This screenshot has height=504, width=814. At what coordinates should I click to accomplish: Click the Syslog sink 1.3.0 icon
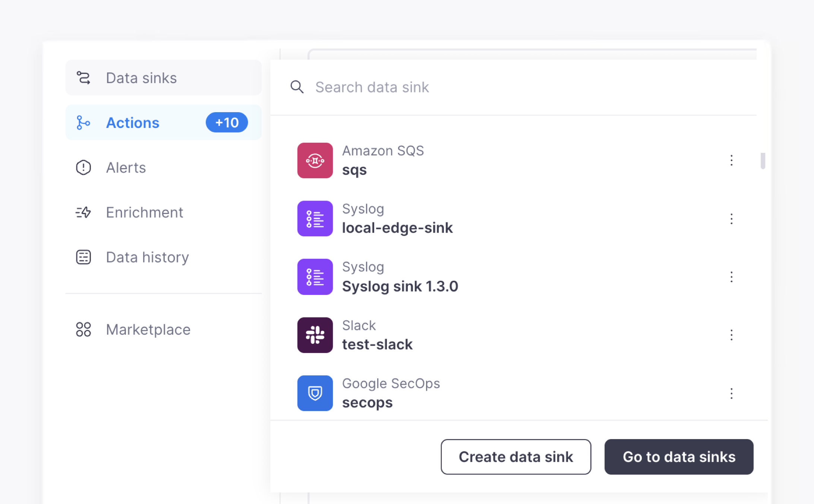315,277
